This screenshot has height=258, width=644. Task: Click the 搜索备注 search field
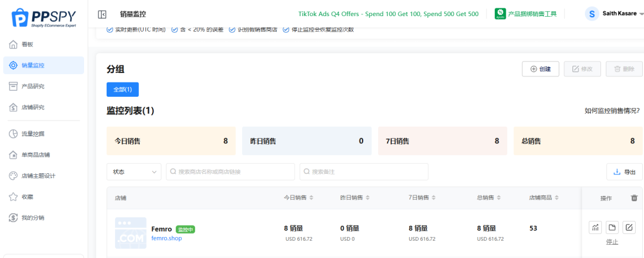click(x=364, y=171)
